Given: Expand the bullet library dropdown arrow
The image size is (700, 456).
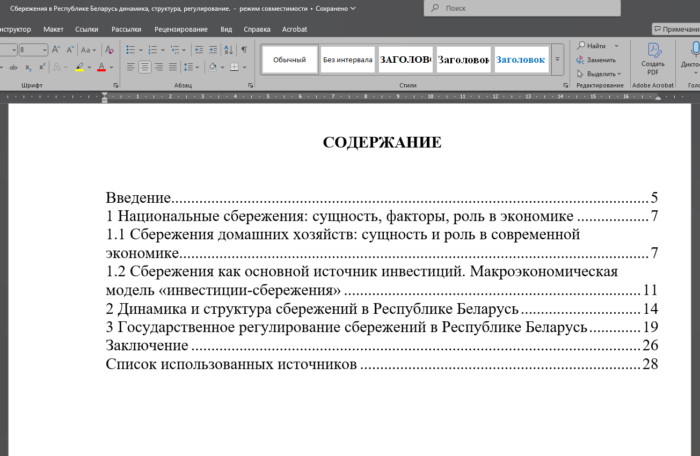Looking at the screenshot, I should (x=141, y=50).
